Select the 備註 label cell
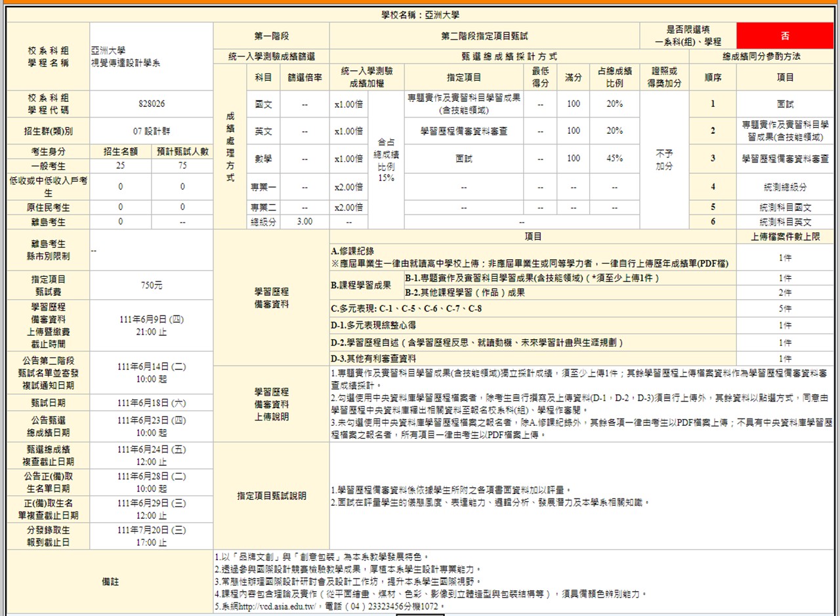 point(110,582)
